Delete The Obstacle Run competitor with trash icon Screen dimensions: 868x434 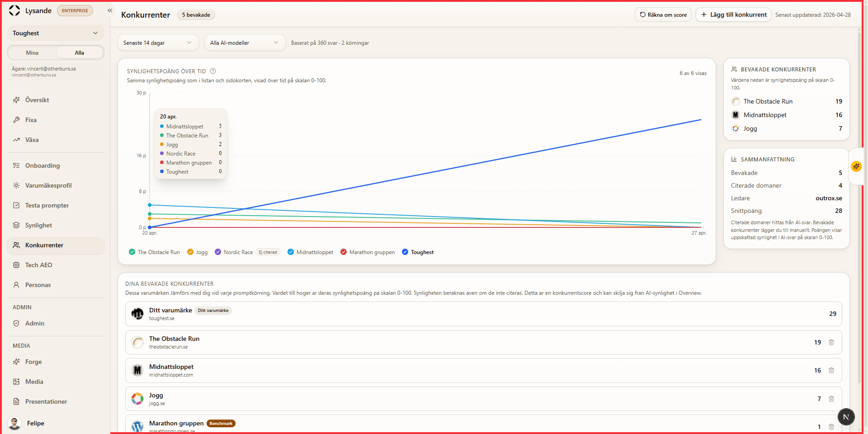click(831, 342)
